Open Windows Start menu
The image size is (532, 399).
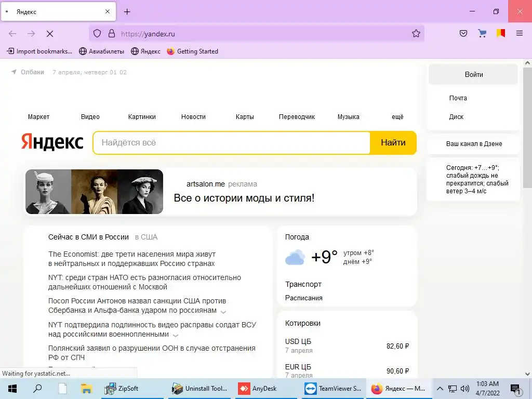[x=12, y=389]
